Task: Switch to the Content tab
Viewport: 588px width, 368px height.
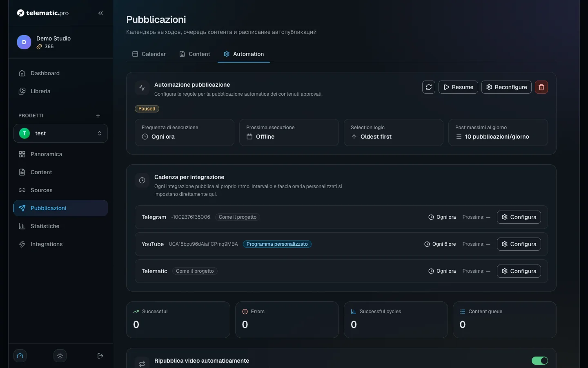Action: point(195,54)
